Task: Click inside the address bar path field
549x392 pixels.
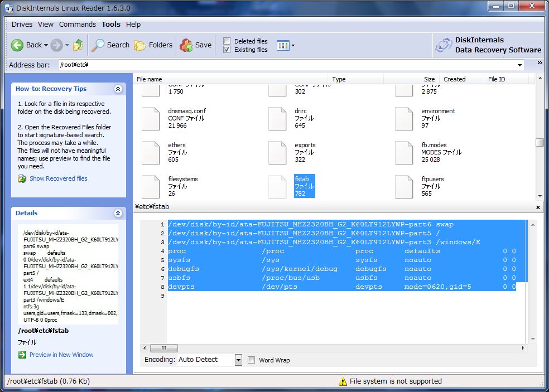Action: [287, 65]
